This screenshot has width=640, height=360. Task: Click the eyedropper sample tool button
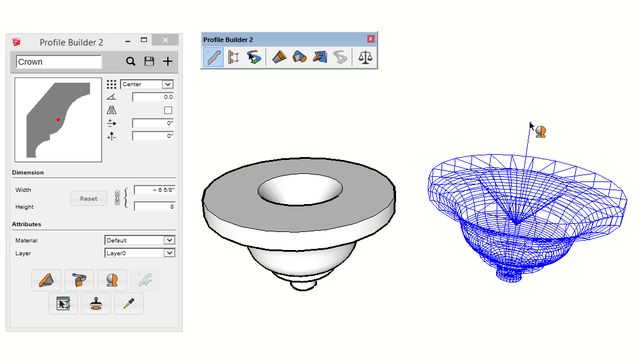pyautogui.click(x=129, y=303)
